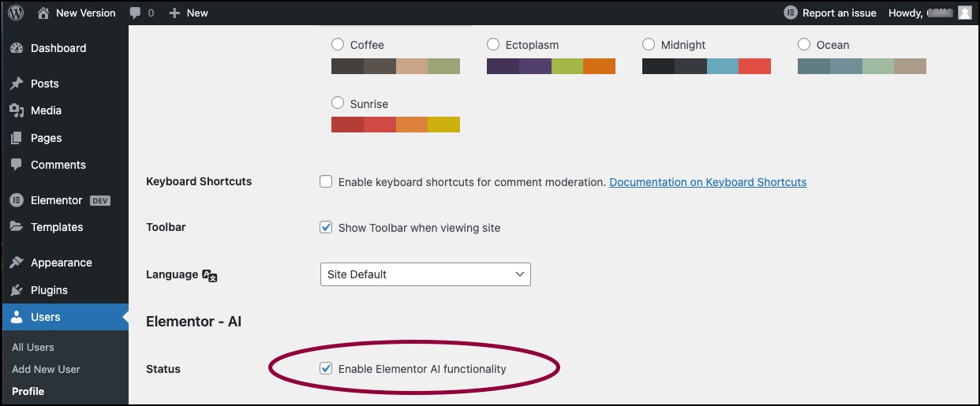
Task: Click the Elementor sidebar icon
Action: pos(17,200)
